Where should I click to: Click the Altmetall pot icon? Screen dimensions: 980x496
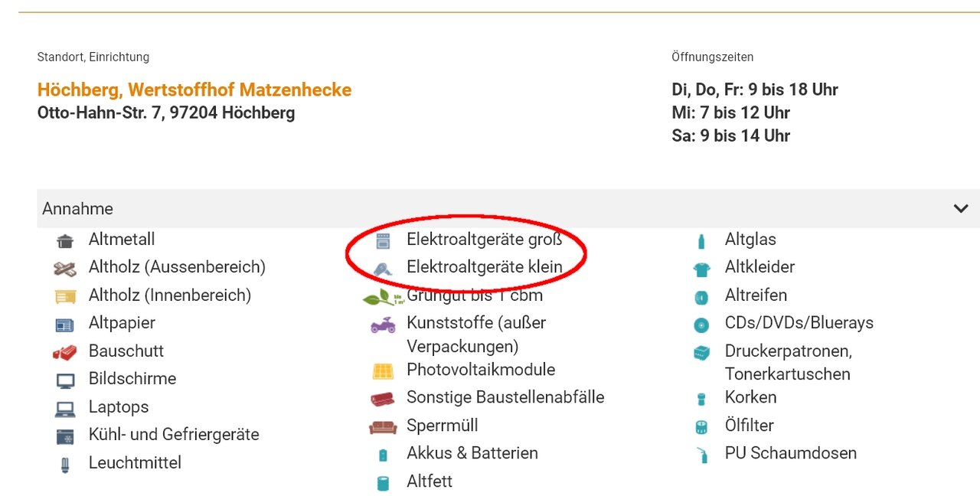point(65,241)
